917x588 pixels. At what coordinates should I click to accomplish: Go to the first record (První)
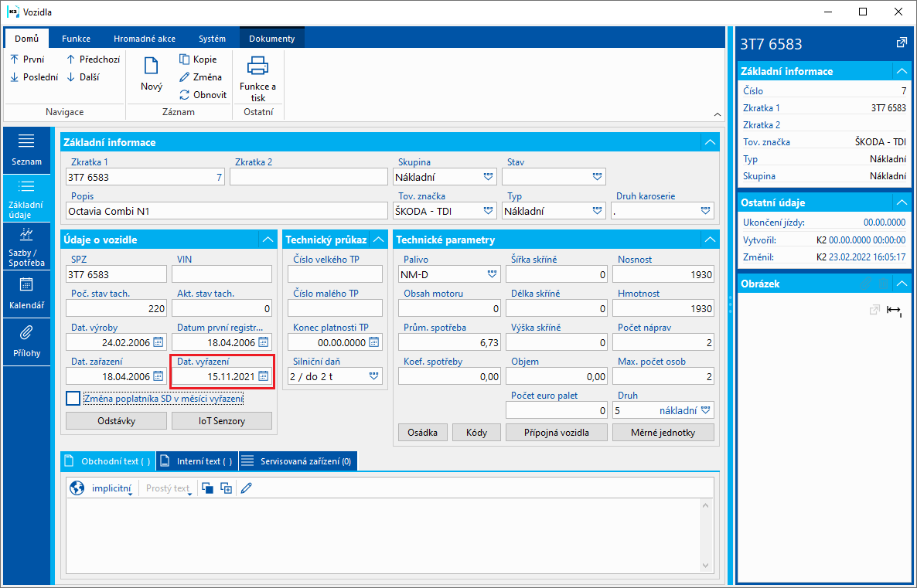(x=27, y=59)
